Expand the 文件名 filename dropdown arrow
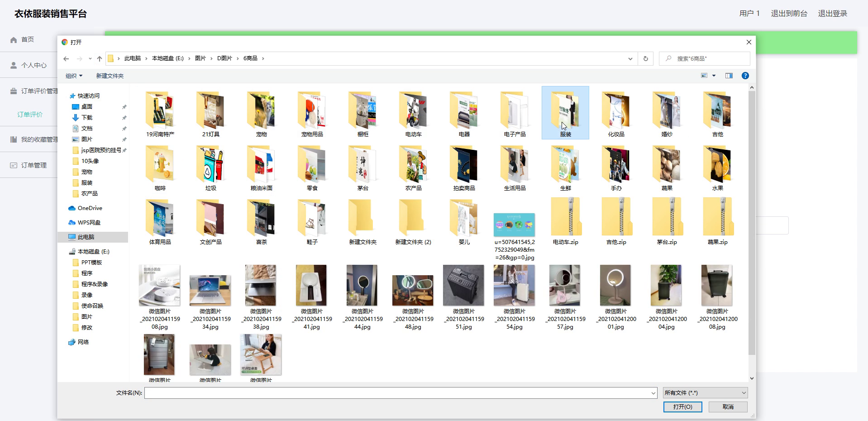The width and height of the screenshot is (868, 421). pyautogui.click(x=653, y=393)
